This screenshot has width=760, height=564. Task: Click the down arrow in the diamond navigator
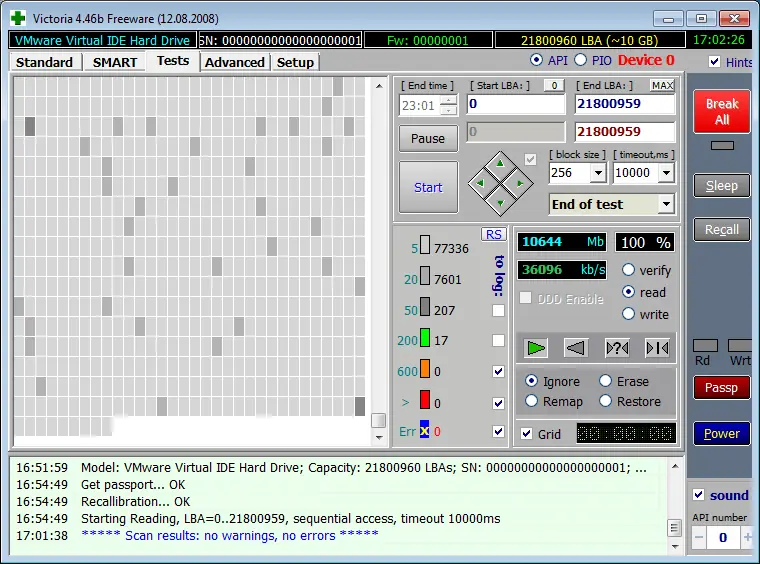pos(500,204)
